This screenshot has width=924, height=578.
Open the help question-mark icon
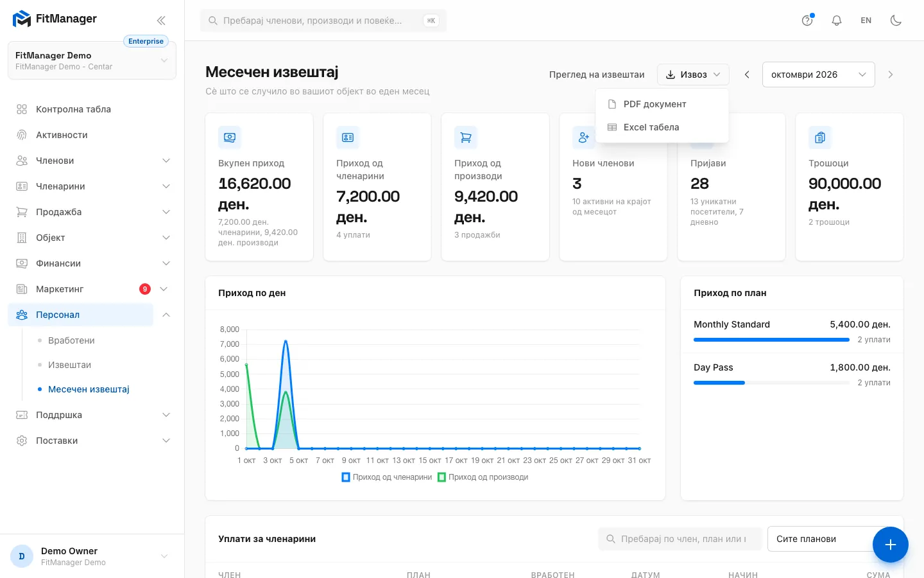point(807,21)
